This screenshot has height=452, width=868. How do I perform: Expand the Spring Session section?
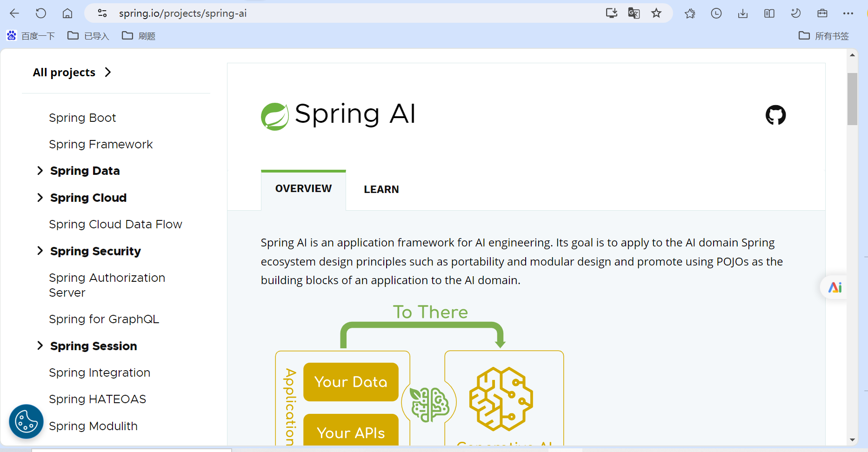(40, 346)
